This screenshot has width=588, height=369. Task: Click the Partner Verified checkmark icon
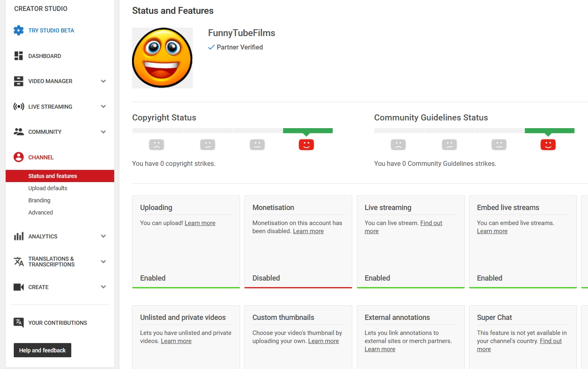coord(211,47)
